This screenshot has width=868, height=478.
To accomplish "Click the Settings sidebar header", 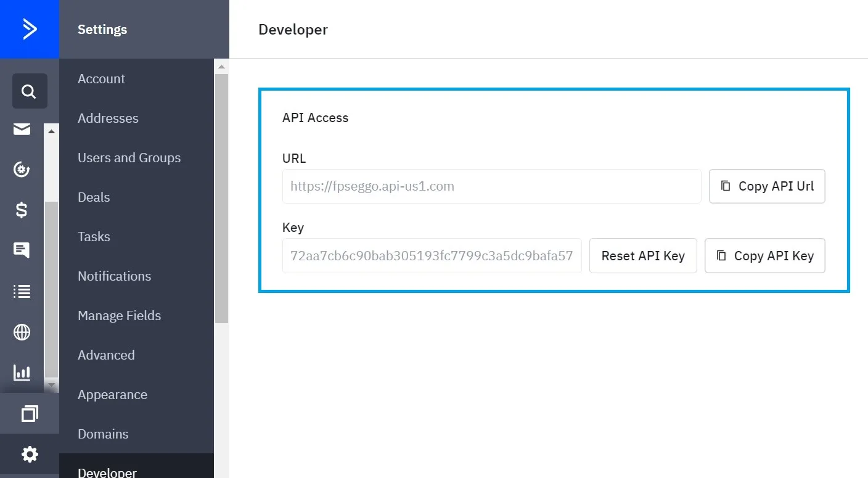I will [102, 30].
